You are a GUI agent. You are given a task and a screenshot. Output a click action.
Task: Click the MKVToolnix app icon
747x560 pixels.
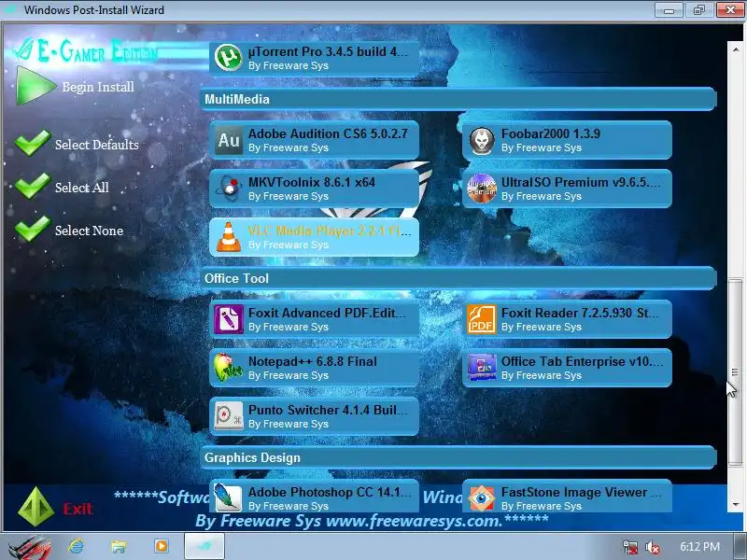(229, 189)
